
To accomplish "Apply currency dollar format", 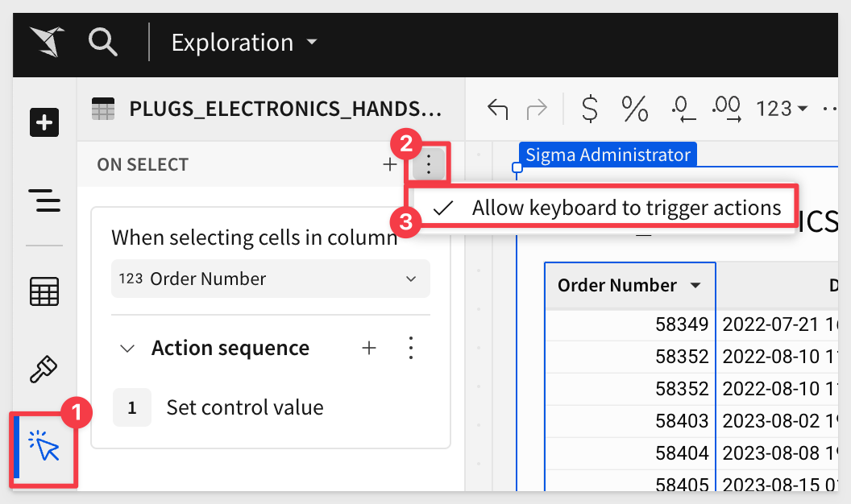I will (x=590, y=109).
